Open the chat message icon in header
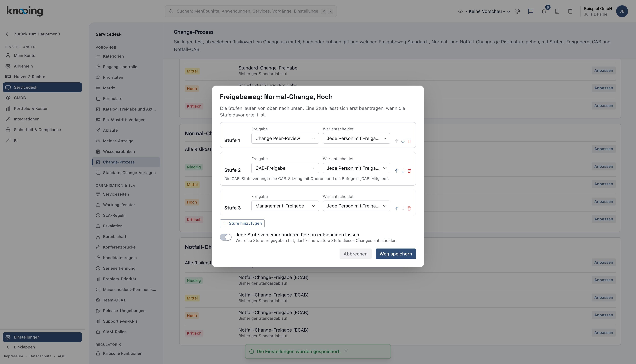This screenshot has height=364, width=636. coord(531,11)
